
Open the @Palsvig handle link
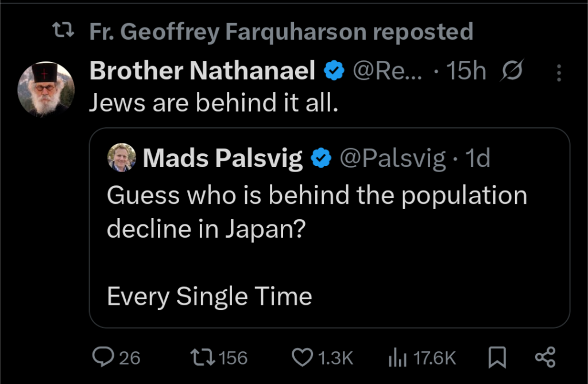point(393,158)
